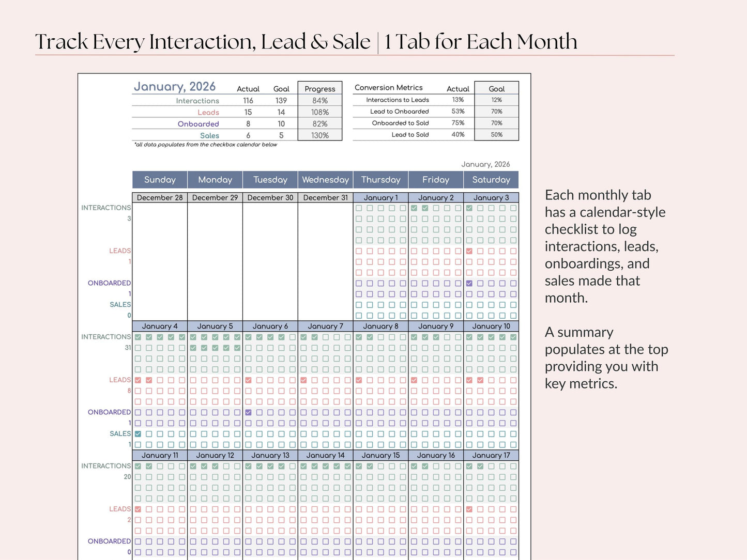Click the Conversion Metrics heading
Screen dimensions: 747x560
pyautogui.click(x=389, y=88)
